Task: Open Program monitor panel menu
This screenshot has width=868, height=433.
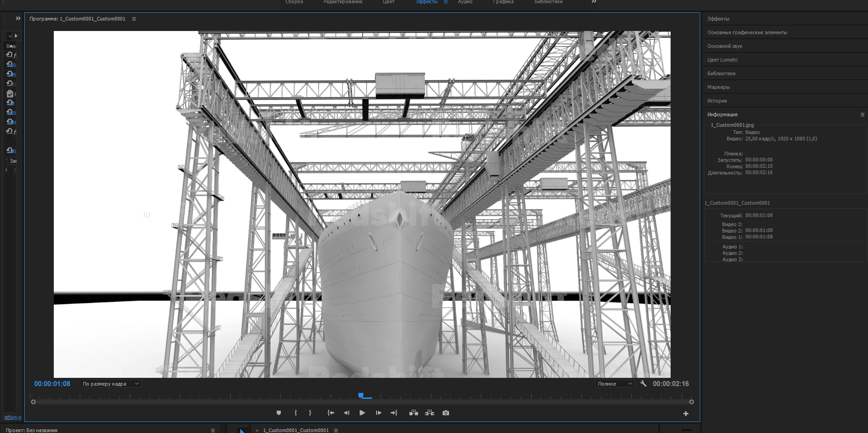Action: click(134, 19)
